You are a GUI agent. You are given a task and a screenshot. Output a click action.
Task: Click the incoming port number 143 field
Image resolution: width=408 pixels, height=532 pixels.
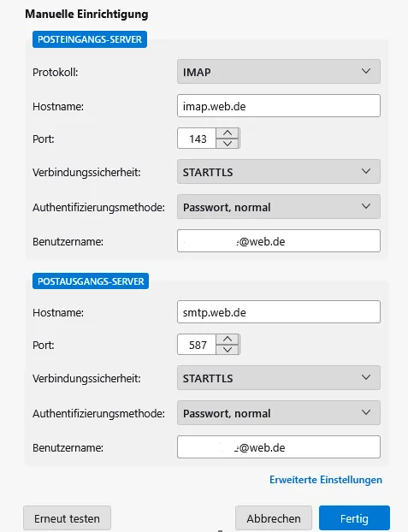[197, 139]
